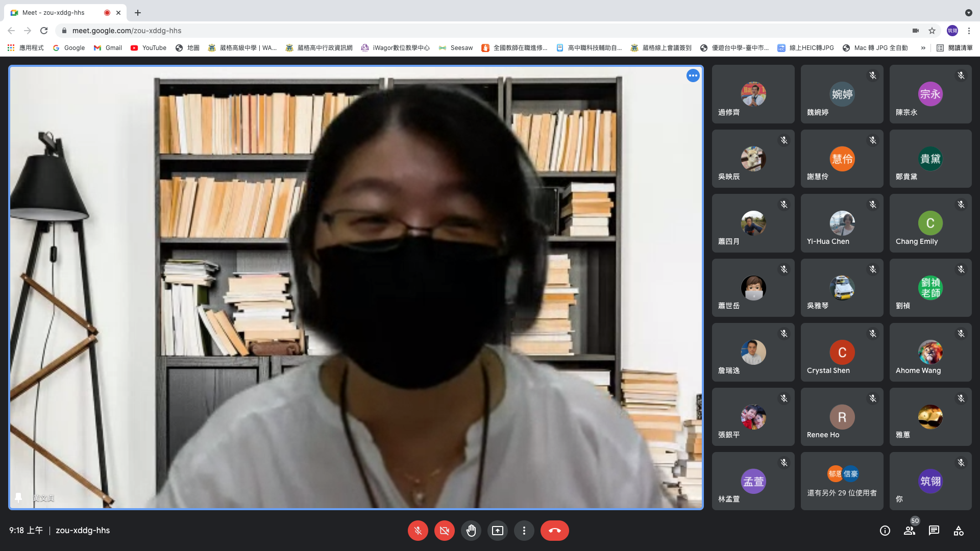Open the chat messages panel

(934, 531)
